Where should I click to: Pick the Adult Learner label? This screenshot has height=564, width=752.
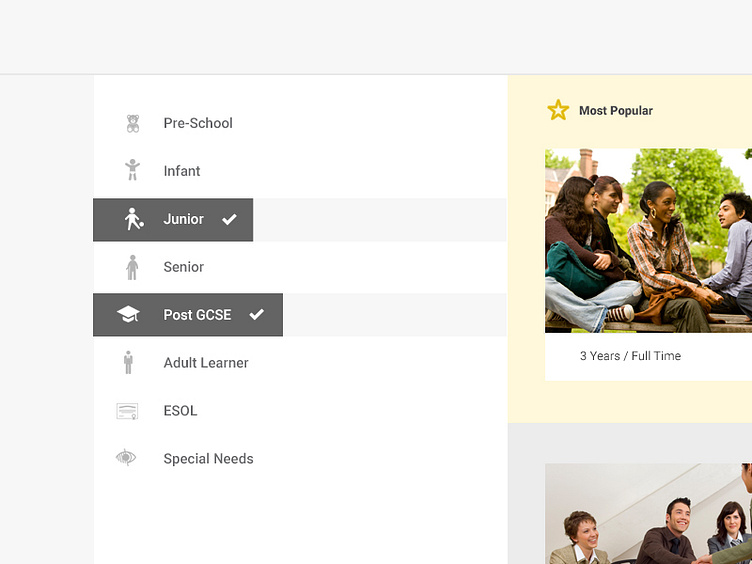[x=206, y=363]
